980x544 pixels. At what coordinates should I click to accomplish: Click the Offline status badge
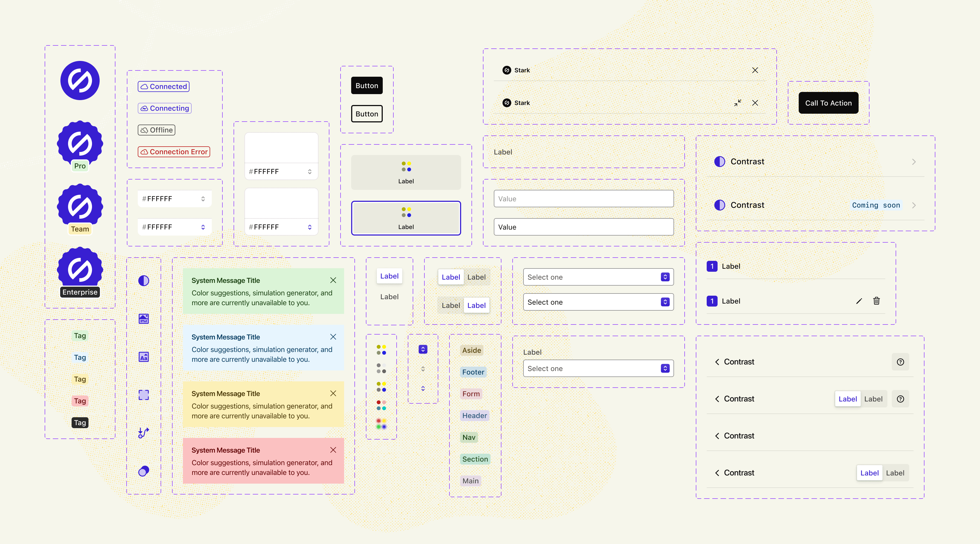(x=156, y=130)
